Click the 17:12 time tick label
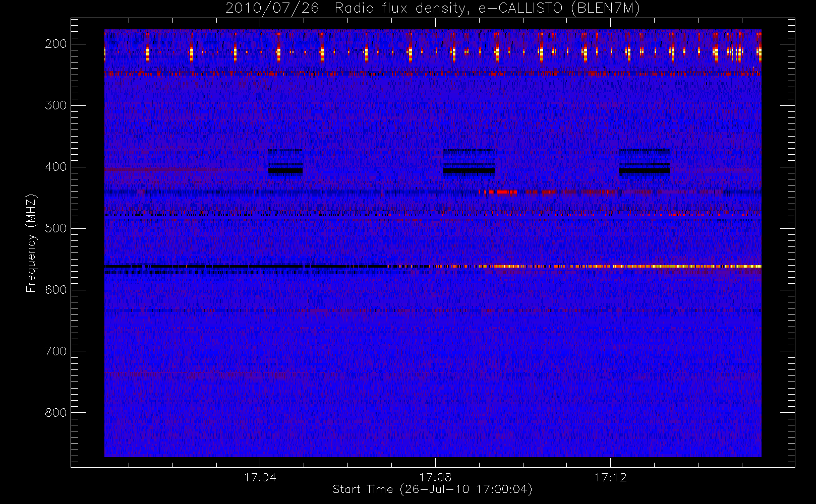Viewport: 816px width, 504px height. [x=611, y=477]
